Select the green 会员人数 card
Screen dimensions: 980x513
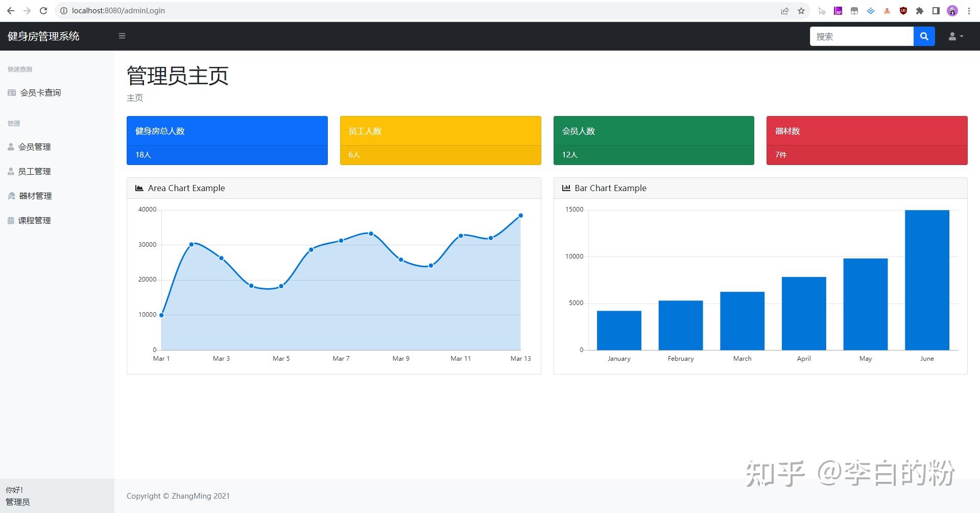click(x=654, y=141)
